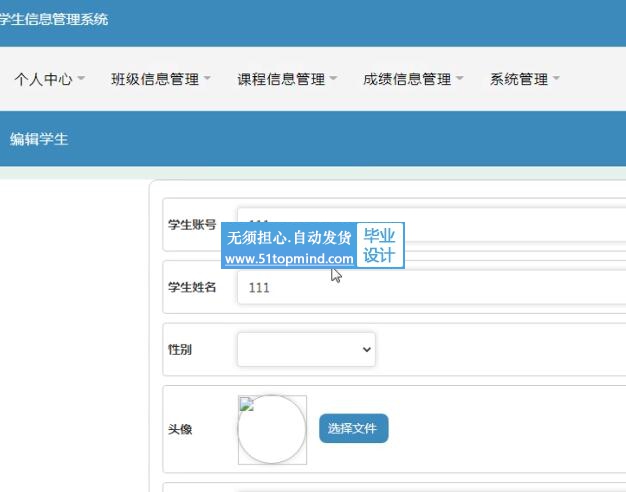Expand the 性别 dropdown
Viewport: 626px width, 492px height.
point(306,349)
